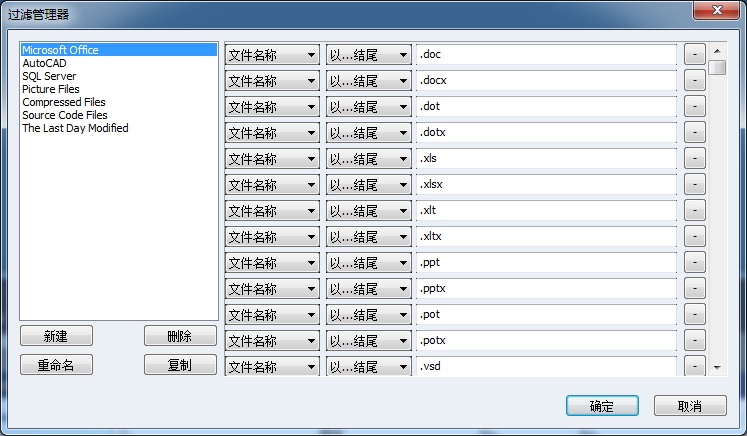Viewport: 747px width, 436px height.
Task: Remove the .xlsx rule with its minus button
Action: pyautogui.click(x=695, y=184)
